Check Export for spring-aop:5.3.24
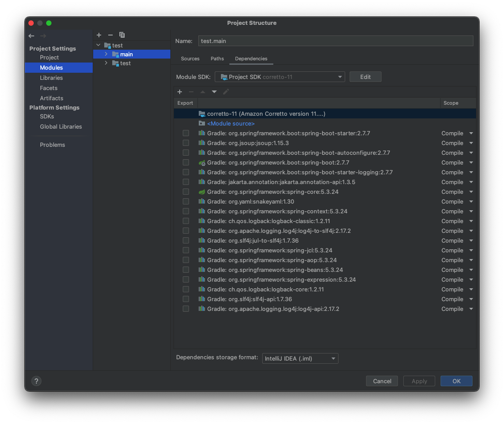 [186, 260]
